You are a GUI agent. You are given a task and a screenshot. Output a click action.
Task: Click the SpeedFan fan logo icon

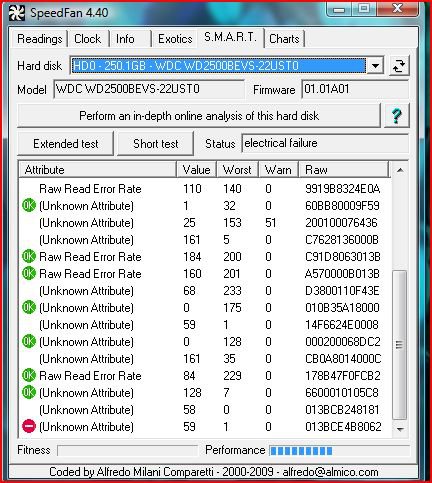[16, 13]
